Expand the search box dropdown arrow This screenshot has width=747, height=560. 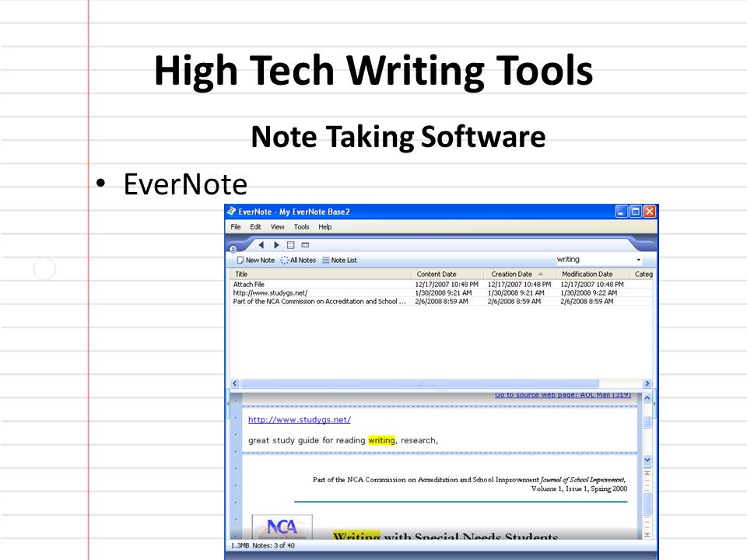[639, 260]
